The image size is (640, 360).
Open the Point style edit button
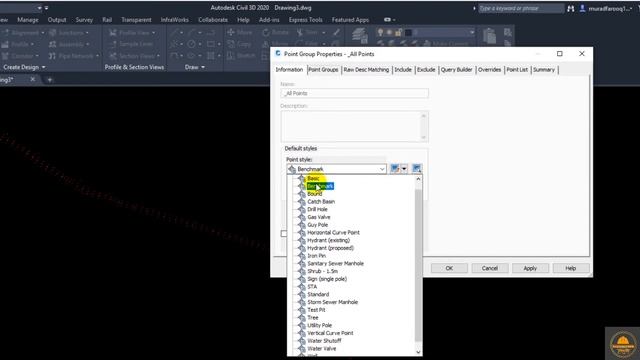click(x=395, y=169)
